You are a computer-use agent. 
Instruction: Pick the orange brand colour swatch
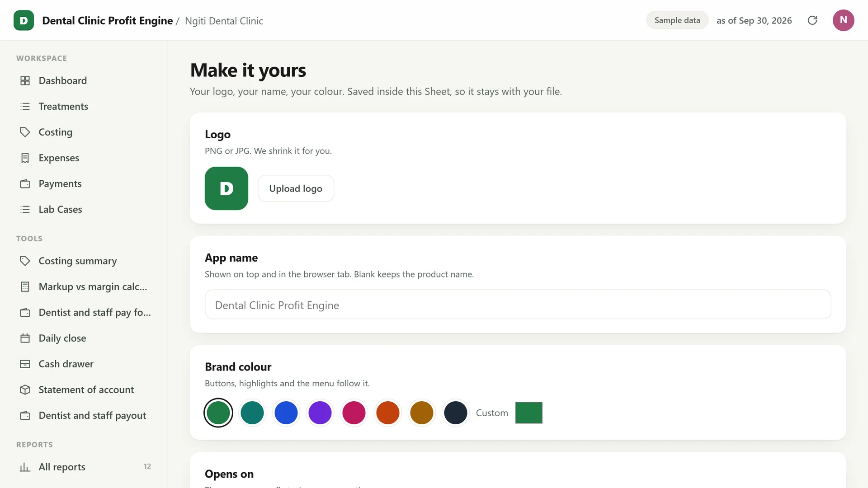(x=388, y=413)
